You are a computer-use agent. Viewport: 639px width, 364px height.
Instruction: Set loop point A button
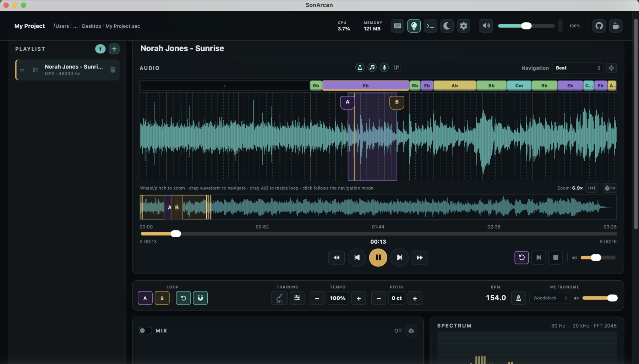tap(145, 298)
